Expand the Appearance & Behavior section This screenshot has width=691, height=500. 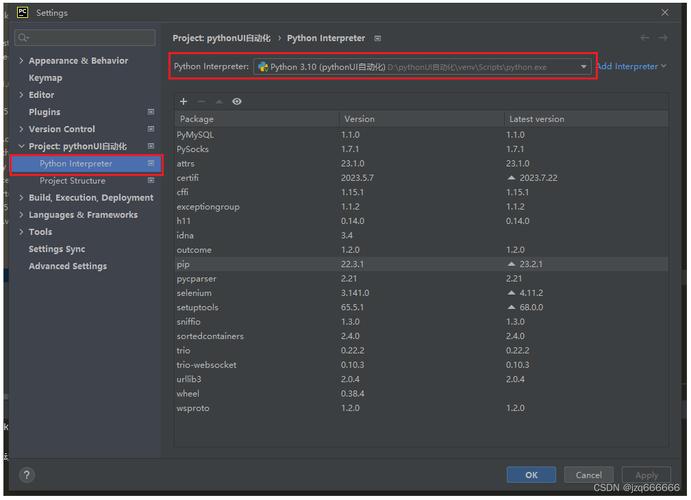[21, 60]
